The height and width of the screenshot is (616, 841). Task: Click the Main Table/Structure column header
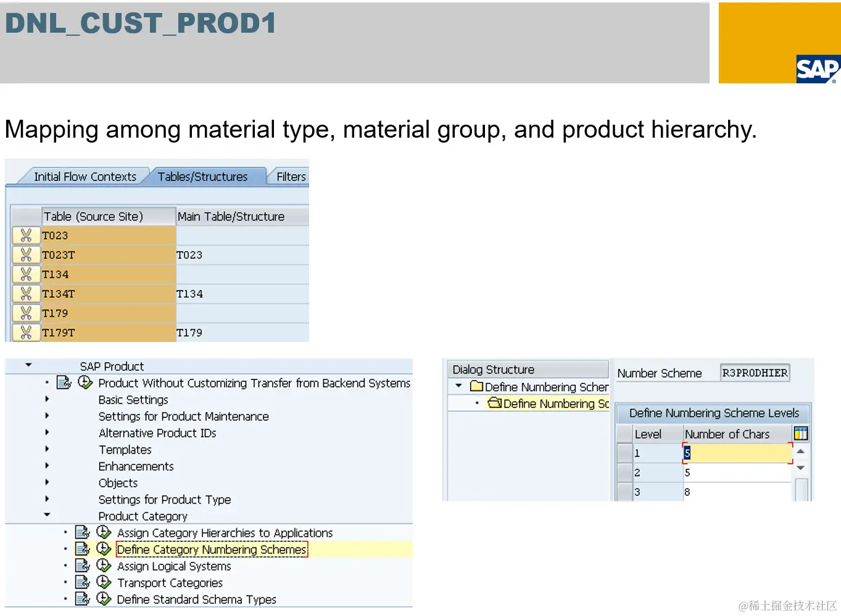click(242, 216)
